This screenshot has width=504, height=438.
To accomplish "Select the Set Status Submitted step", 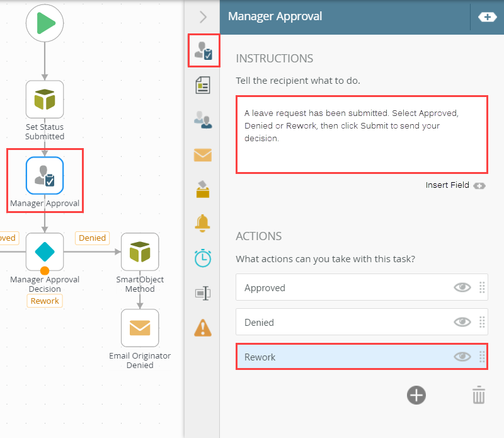I will click(x=45, y=99).
